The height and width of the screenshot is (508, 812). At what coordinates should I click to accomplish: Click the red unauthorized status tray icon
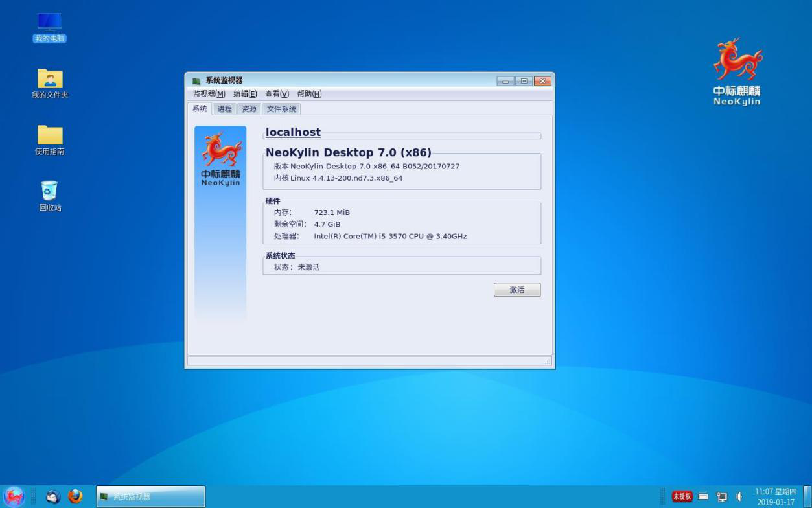(682, 496)
